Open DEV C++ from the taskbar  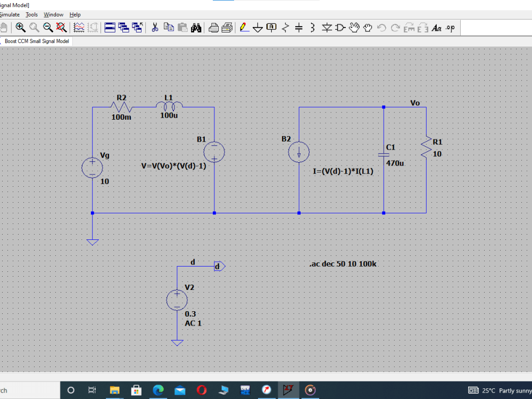click(245, 390)
